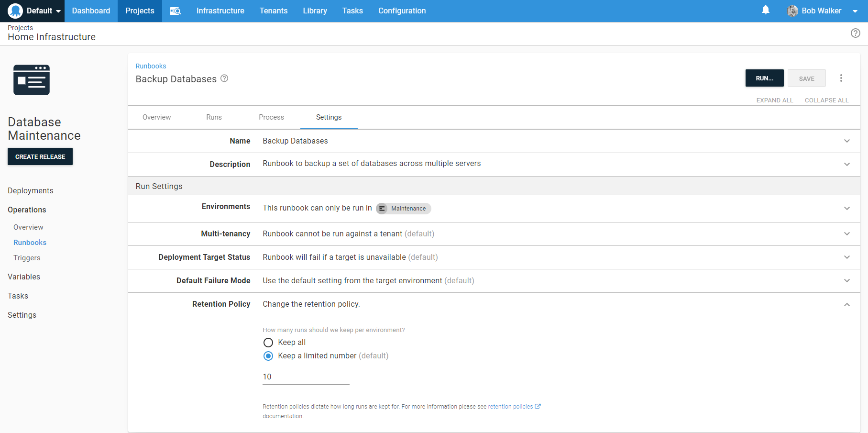The width and height of the screenshot is (868, 433).
Task: Switch to the Process tab
Action: [271, 117]
